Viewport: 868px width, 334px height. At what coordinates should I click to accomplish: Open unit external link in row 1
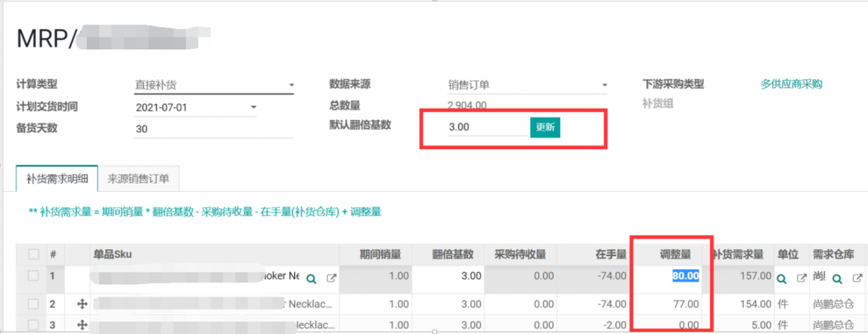tap(801, 278)
